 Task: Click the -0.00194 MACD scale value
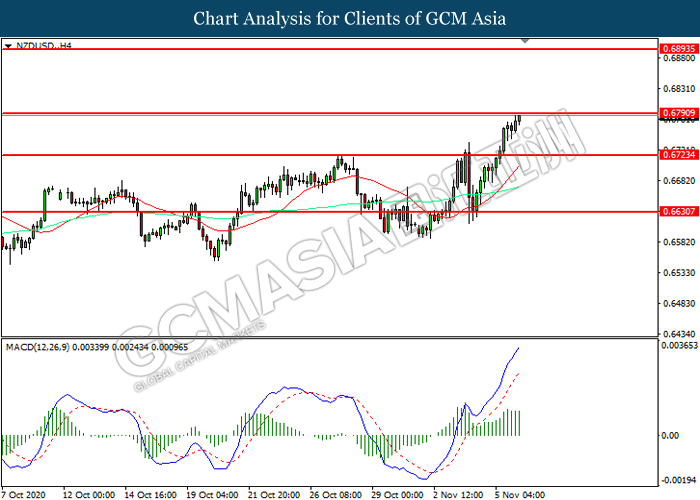(679, 481)
